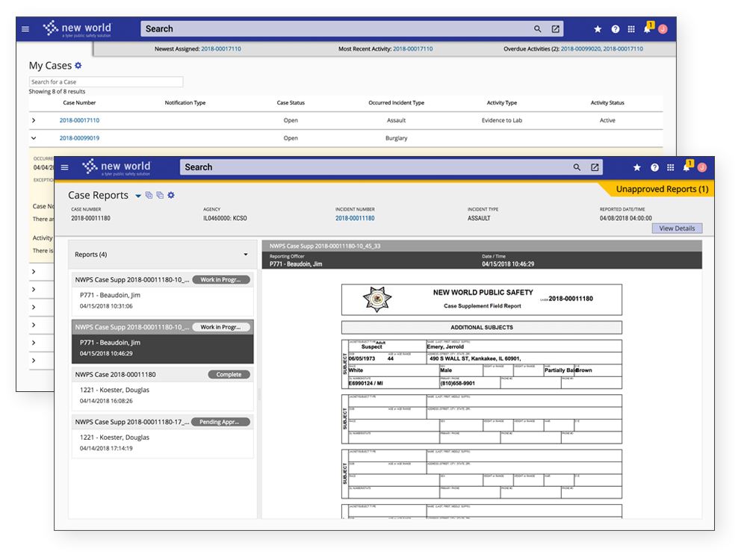747x560 pixels.
Task: Open the application grid launcher icon
Action: tap(671, 167)
